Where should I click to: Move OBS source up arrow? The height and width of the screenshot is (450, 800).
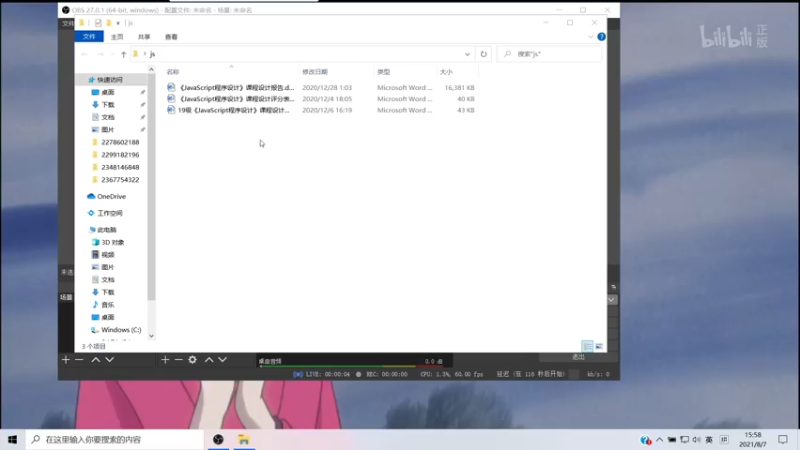pos(209,360)
